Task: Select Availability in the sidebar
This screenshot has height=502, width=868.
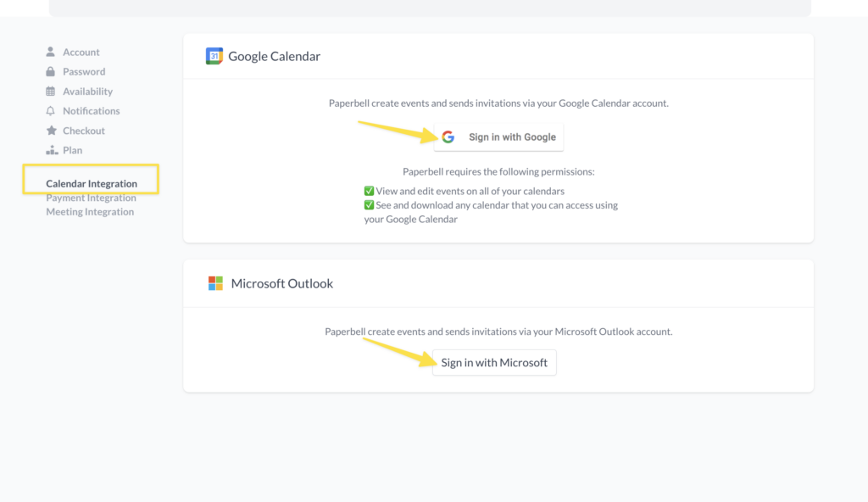Action: (x=86, y=91)
